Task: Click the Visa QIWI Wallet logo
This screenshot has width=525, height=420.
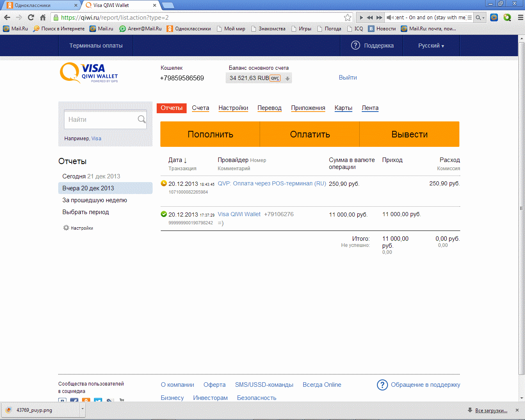Action: pos(89,73)
